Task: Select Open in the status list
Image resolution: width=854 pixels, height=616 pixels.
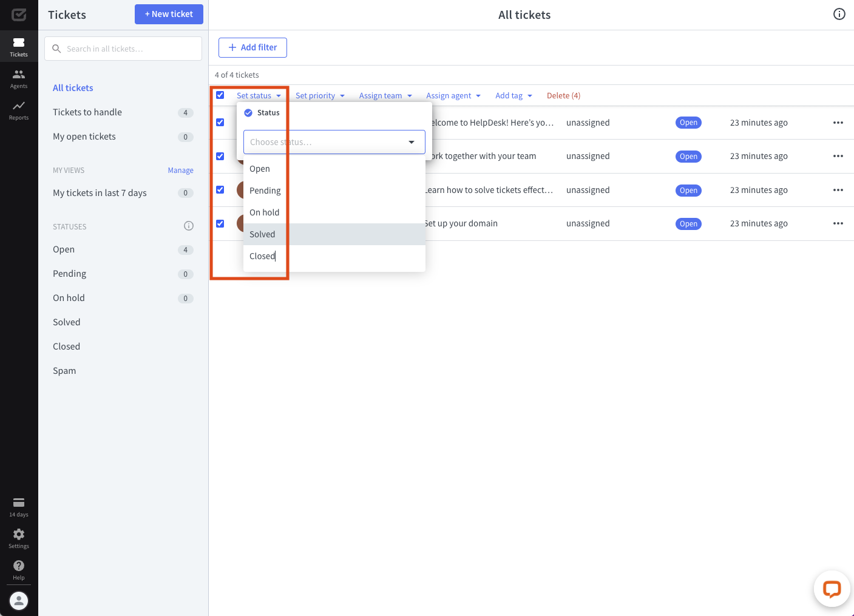Action: [x=334, y=169]
